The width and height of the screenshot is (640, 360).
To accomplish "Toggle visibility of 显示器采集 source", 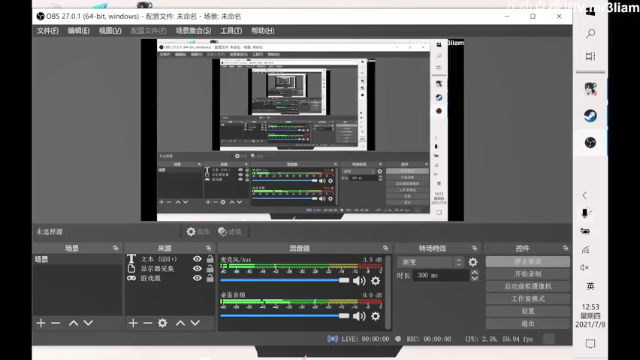I will (x=197, y=269).
